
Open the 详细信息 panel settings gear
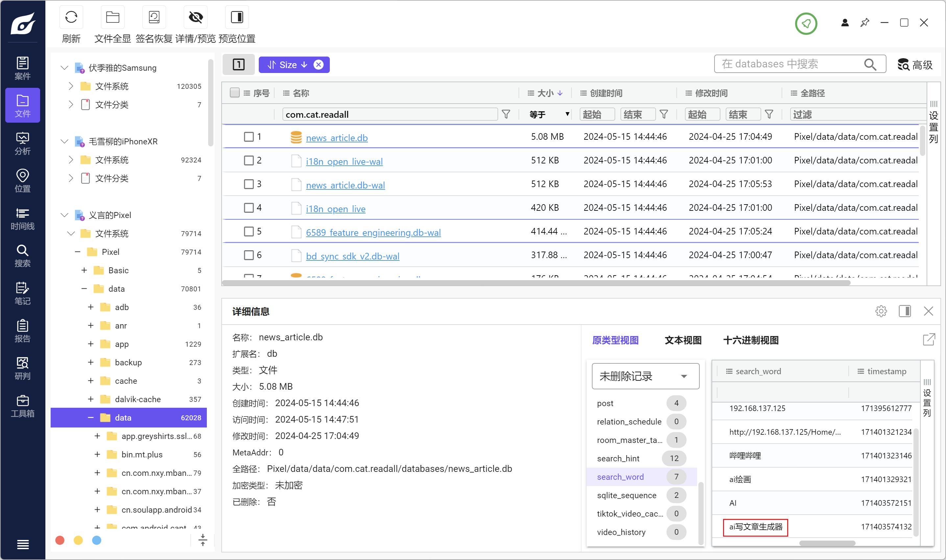click(x=881, y=311)
